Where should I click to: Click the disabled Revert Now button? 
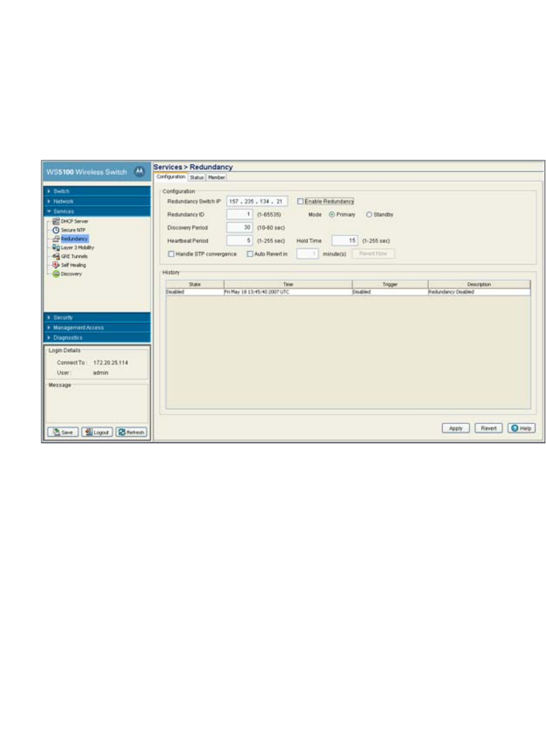click(x=373, y=254)
